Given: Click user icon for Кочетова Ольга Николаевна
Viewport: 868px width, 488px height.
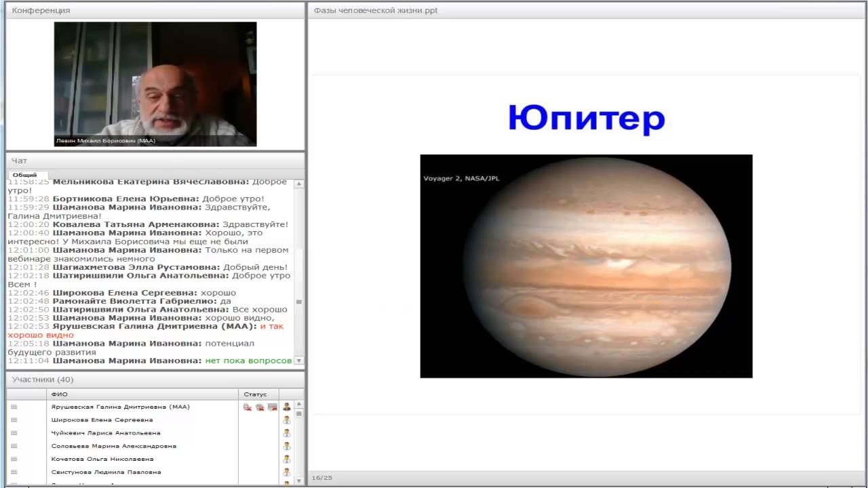Looking at the screenshot, I should pos(287,459).
